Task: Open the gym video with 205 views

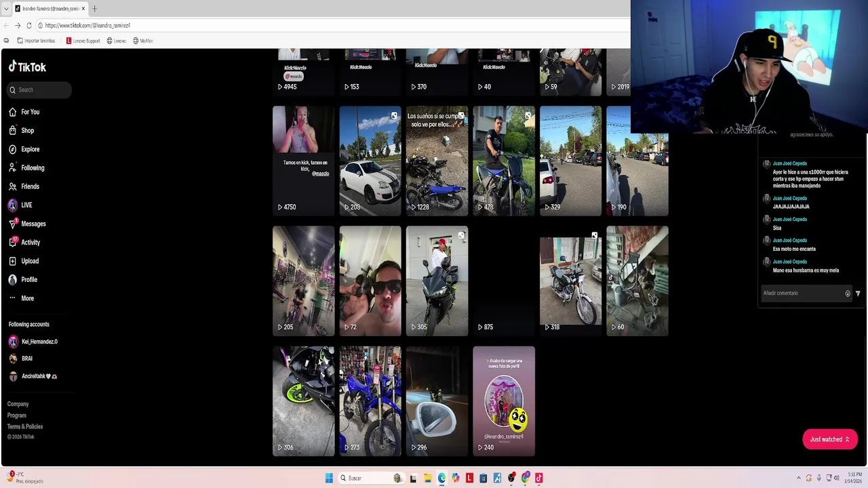Action: [303, 281]
